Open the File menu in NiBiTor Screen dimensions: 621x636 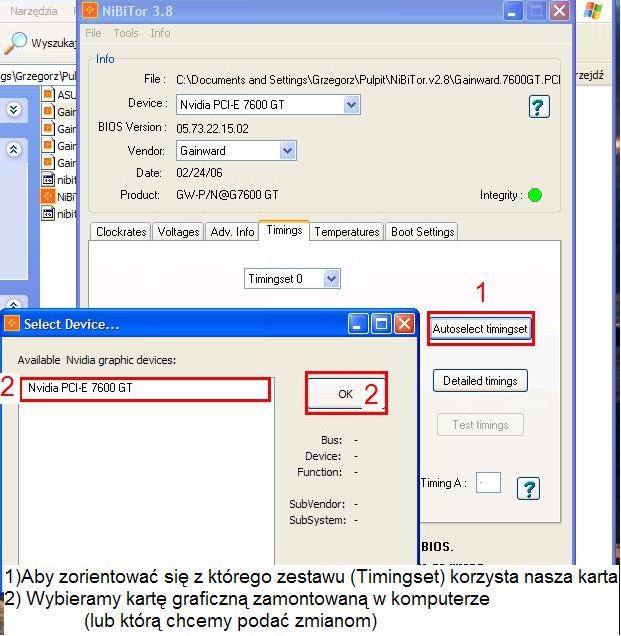pos(93,33)
